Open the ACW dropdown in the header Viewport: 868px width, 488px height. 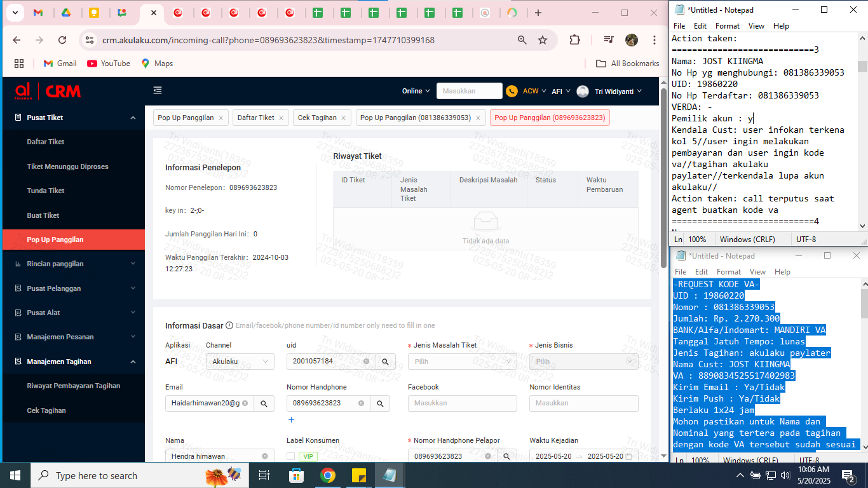tap(534, 91)
